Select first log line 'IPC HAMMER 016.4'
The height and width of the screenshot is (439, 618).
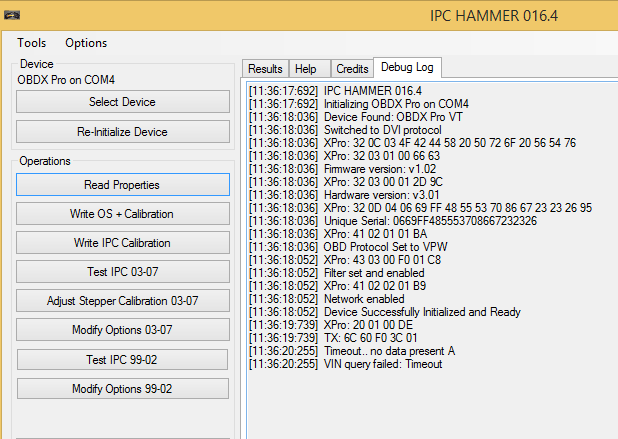point(335,91)
